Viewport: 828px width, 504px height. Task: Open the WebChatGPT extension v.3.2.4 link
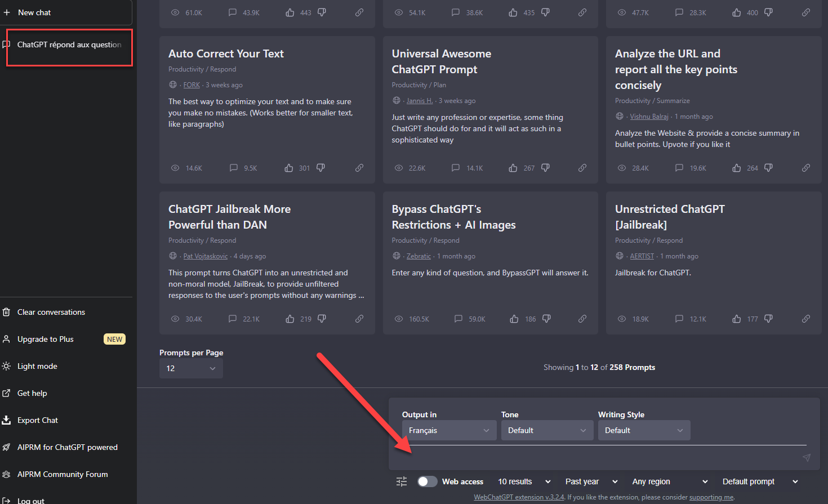pos(519,497)
